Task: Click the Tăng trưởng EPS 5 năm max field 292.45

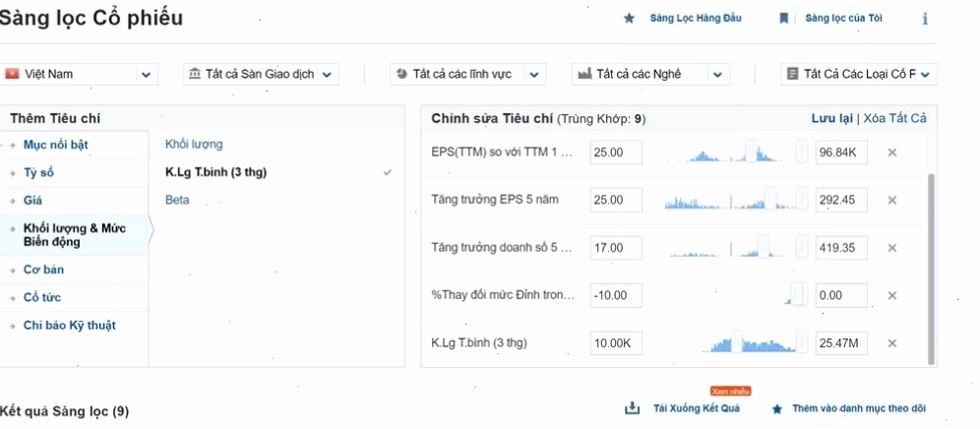Action: pyautogui.click(x=841, y=200)
